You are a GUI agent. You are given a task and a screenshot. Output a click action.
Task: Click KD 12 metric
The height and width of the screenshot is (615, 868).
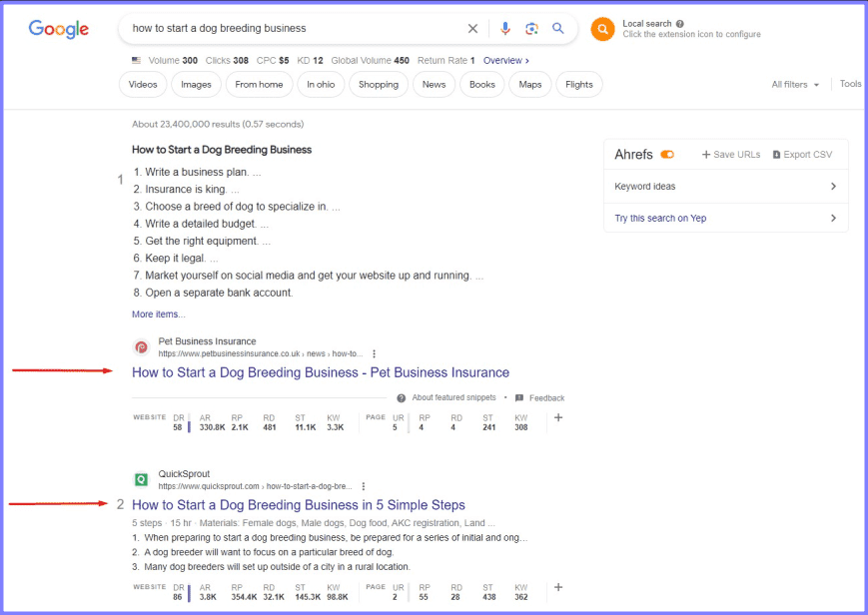tap(310, 60)
